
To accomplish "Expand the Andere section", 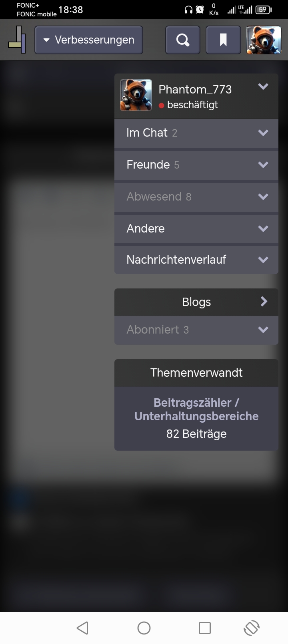I will [x=196, y=229].
